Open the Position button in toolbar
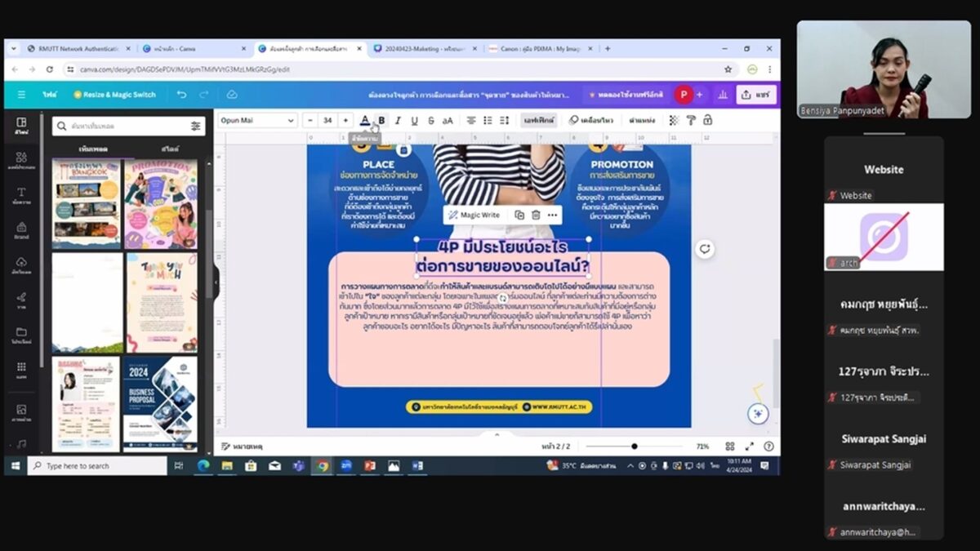The width and height of the screenshot is (980, 551). 643,120
